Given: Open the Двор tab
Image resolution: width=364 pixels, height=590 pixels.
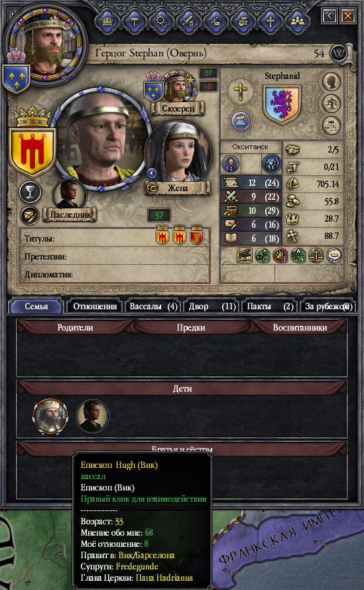Looking at the screenshot, I should [x=212, y=307].
